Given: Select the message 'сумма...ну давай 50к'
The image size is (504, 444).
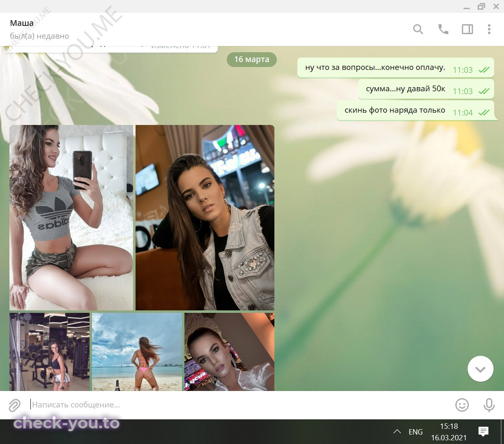Looking at the screenshot, I should click(x=426, y=89).
